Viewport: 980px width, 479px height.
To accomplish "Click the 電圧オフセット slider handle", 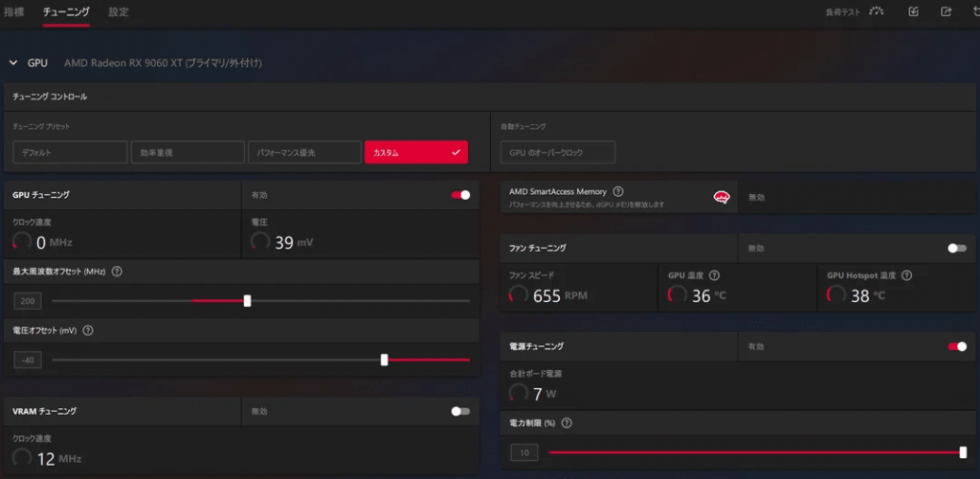I will [x=385, y=359].
